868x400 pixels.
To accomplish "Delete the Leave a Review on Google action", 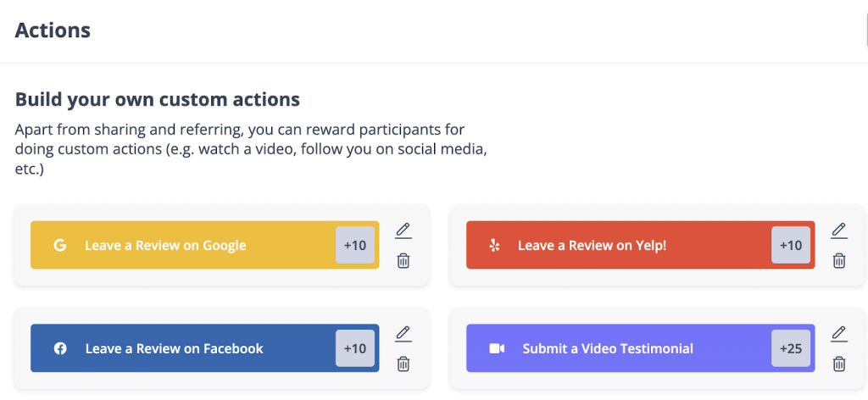I will pos(403,260).
